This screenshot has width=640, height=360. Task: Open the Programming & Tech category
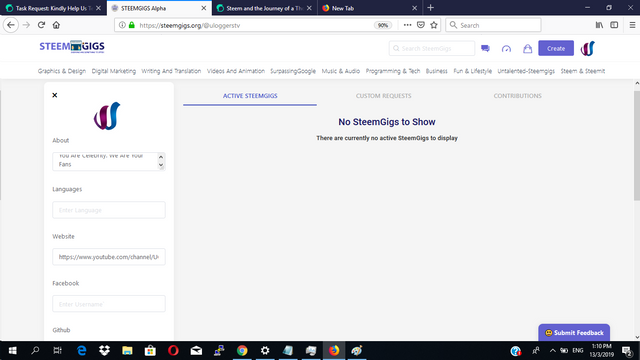[x=393, y=71]
